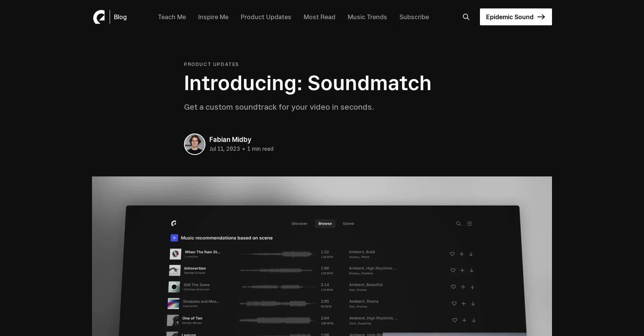
Task: Click the Epidemic Sound logo icon
Action: tap(99, 17)
